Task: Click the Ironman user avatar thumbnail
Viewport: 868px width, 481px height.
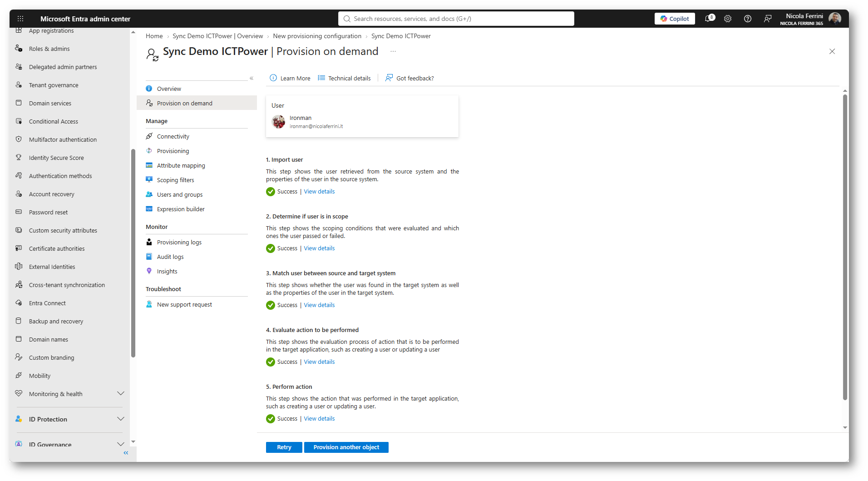Action: (278, 122)
